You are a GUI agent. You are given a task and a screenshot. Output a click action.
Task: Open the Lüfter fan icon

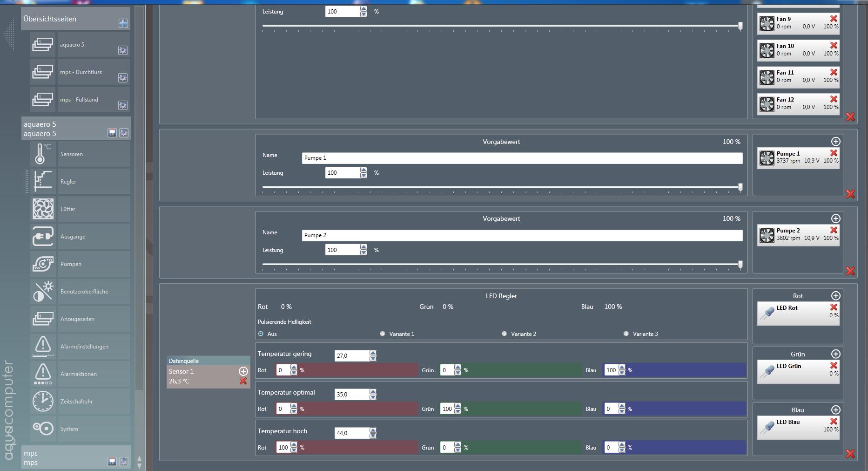(x=43, y=209)
